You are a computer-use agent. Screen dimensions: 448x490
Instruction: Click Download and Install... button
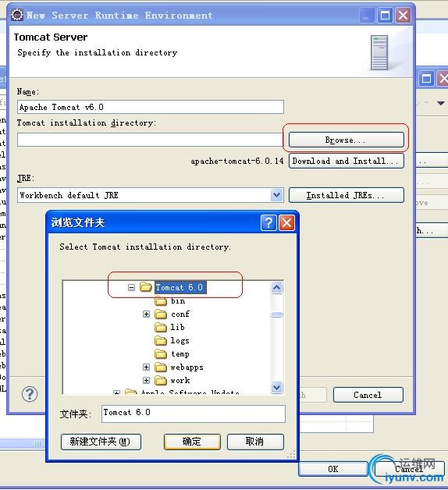point(346,161)
